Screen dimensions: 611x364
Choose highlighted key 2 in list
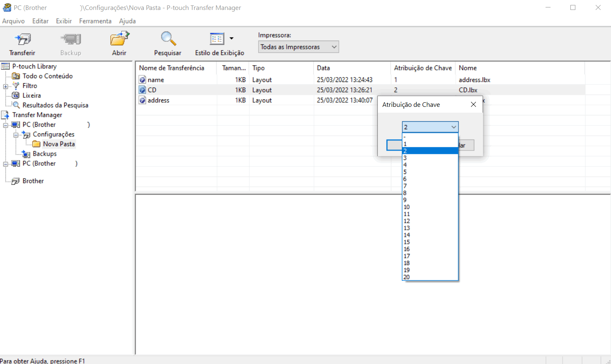tap(430, 151)
